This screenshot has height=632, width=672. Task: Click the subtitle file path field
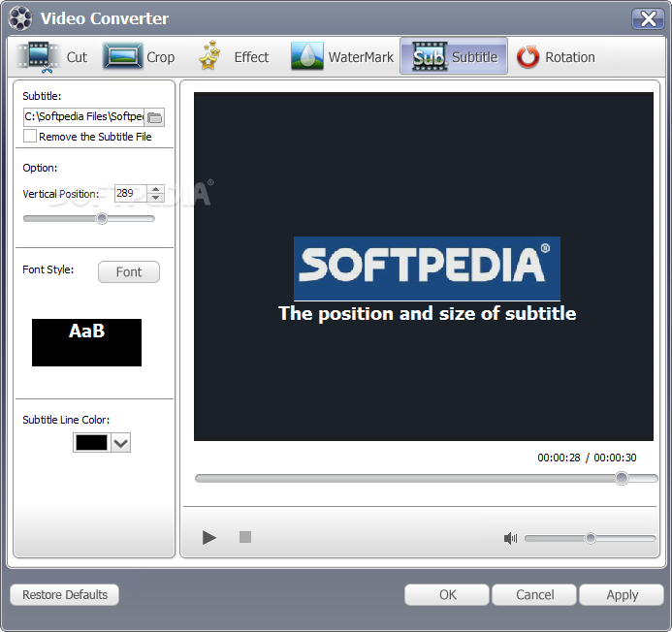[x=84, y=117]
